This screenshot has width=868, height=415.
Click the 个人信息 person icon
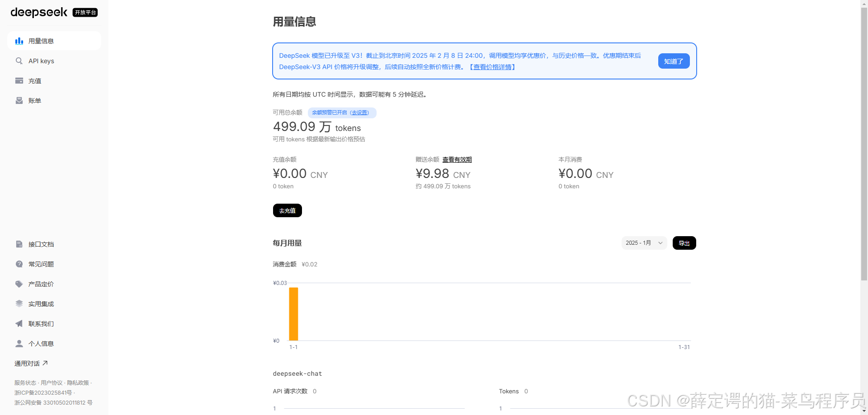click(x=19, y=344)
